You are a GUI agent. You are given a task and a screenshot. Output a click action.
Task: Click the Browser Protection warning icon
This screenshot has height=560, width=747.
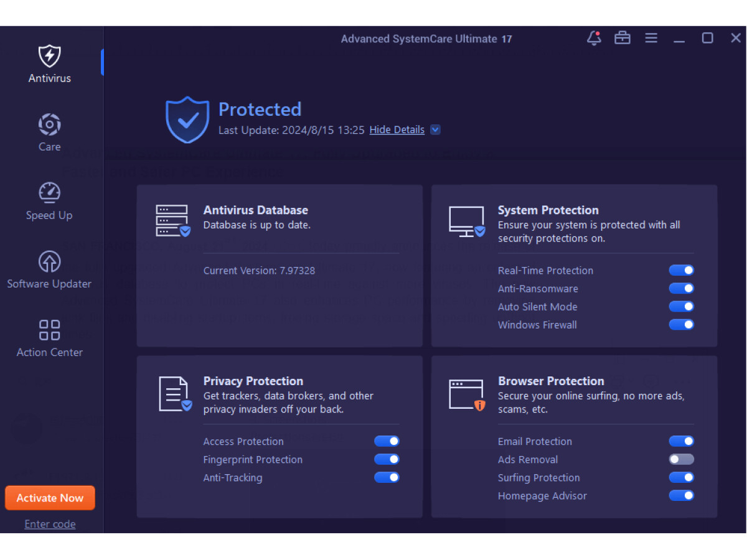[x=467, y=394]
